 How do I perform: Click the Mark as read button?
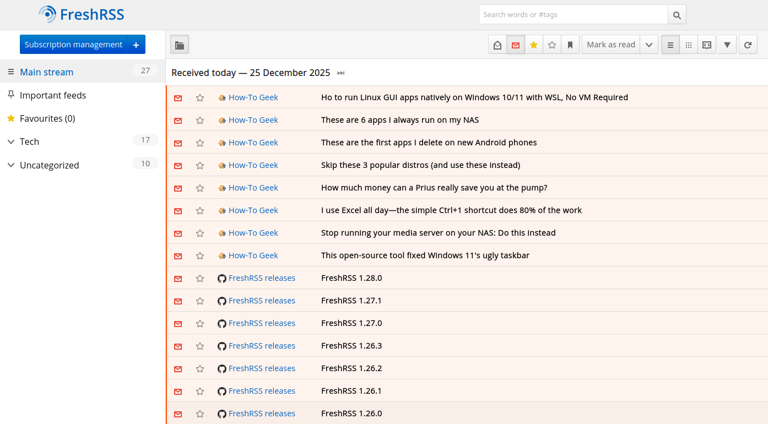coord(611,45)
